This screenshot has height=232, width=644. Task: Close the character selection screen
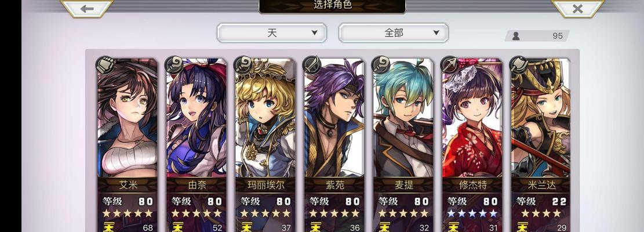tap(577, 9)
